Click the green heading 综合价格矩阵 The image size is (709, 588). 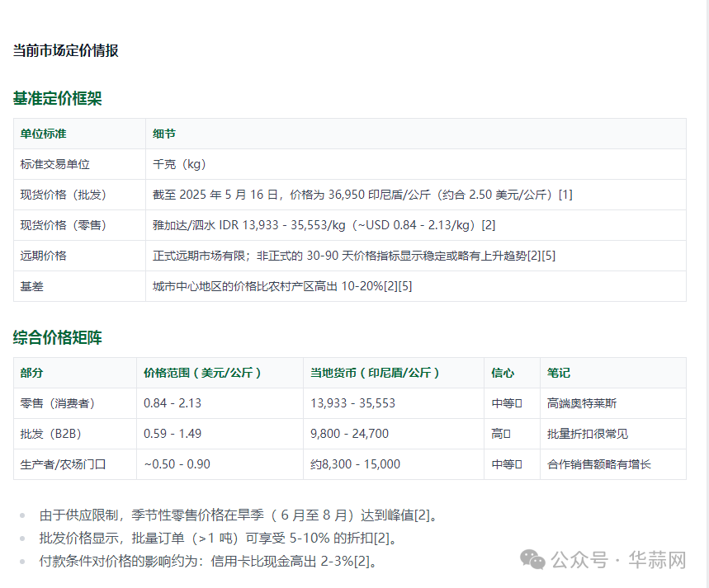click(58, 337)
